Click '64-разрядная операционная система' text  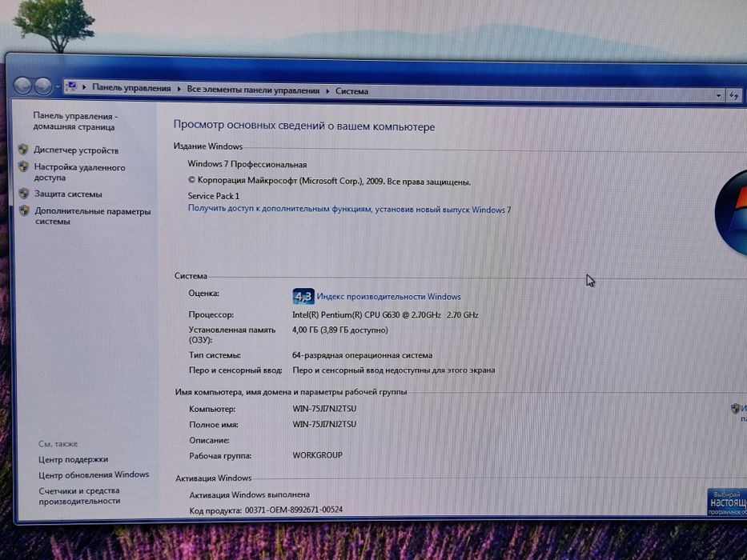[362, 355]
